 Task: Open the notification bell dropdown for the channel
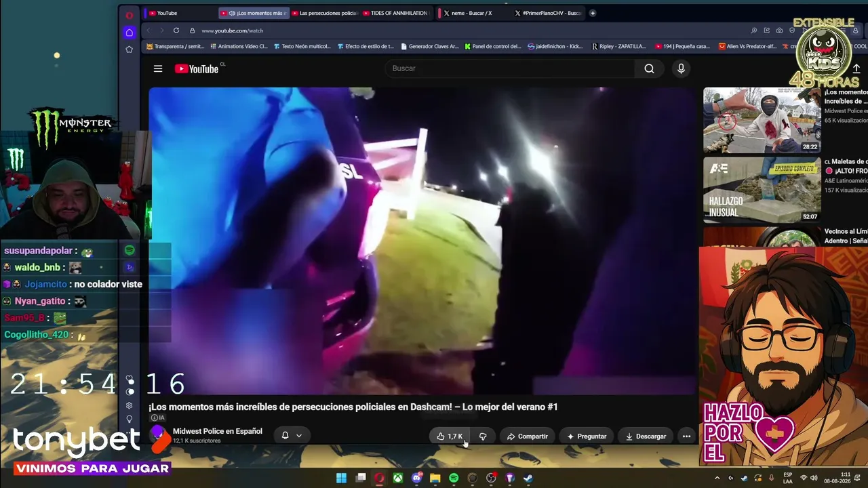click(292, 436)
